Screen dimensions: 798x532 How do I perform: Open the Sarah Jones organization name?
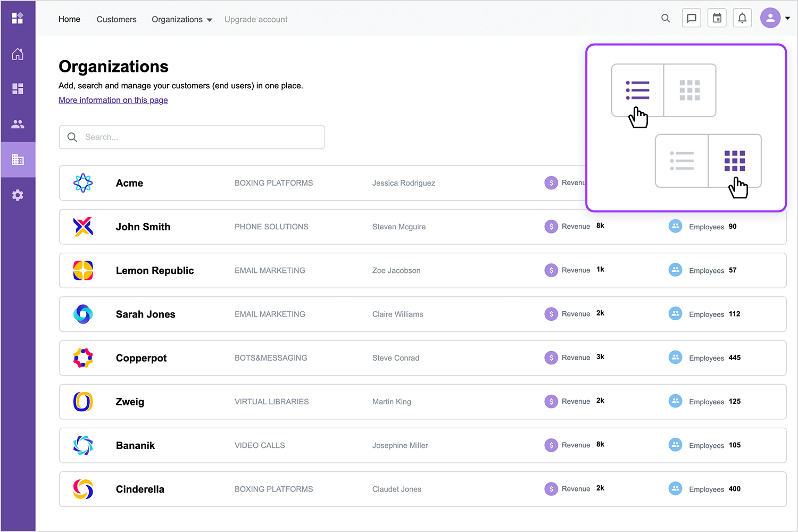[x=146, y=314]
